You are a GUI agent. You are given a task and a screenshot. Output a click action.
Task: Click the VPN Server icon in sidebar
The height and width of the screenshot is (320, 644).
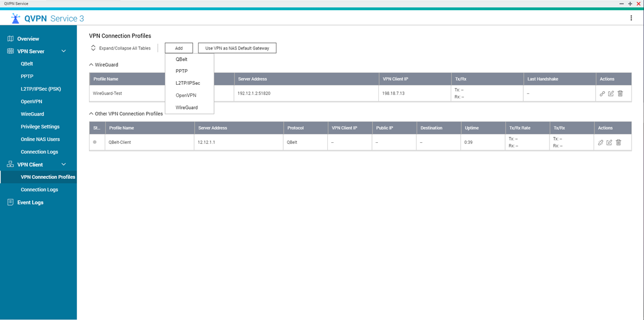coord(11,52)
